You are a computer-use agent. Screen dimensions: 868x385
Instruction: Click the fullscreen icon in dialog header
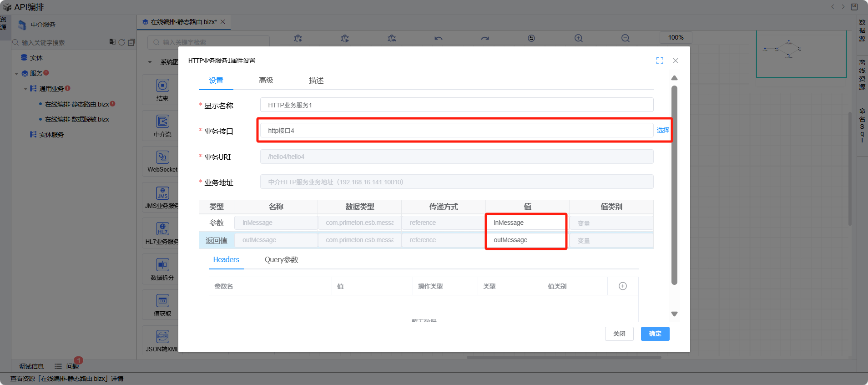[660, 61]
